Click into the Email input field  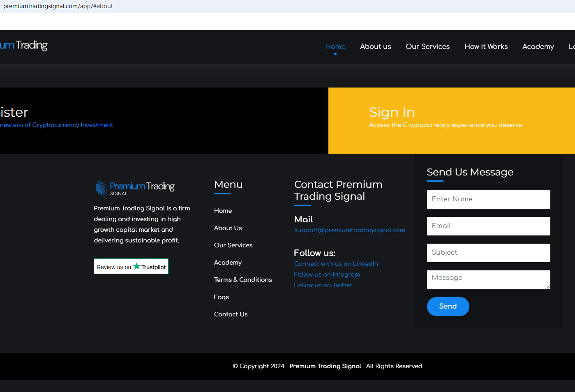(x=488, y=226)
